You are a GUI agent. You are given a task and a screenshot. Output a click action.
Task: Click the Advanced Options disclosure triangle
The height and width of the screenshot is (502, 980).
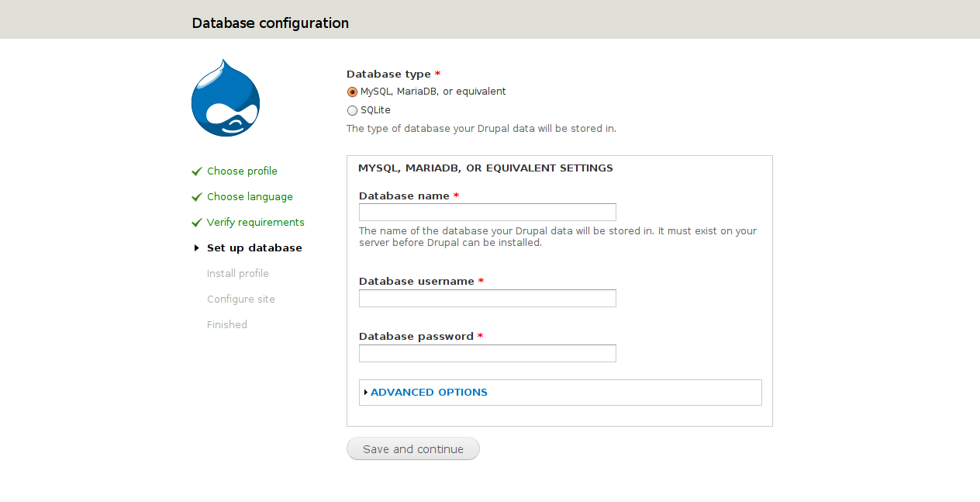pos(366,393)
